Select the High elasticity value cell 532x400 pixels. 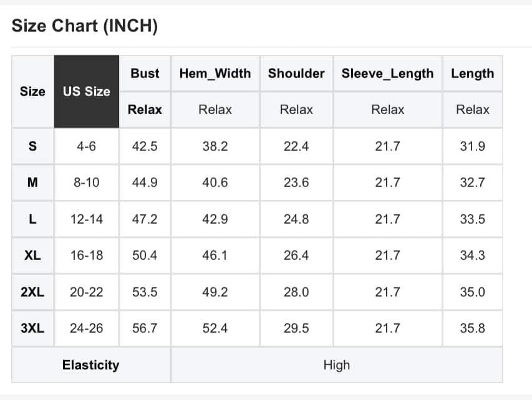[x=337, y=365]
